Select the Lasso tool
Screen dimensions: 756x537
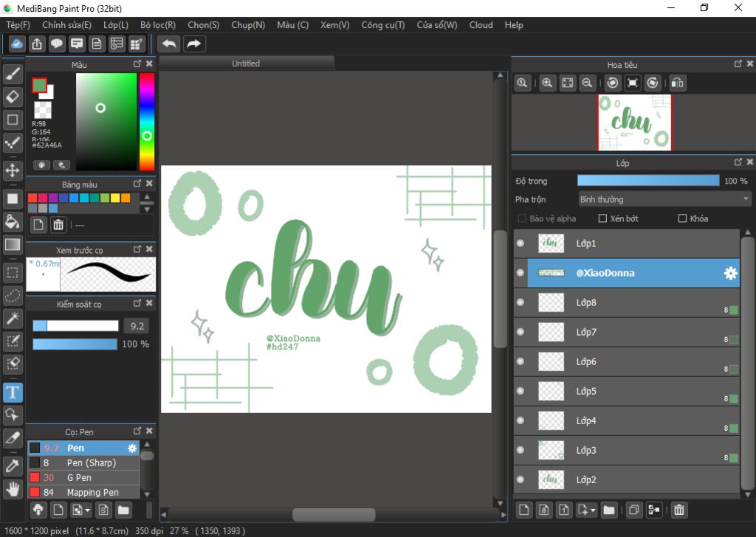coord(13,295)
